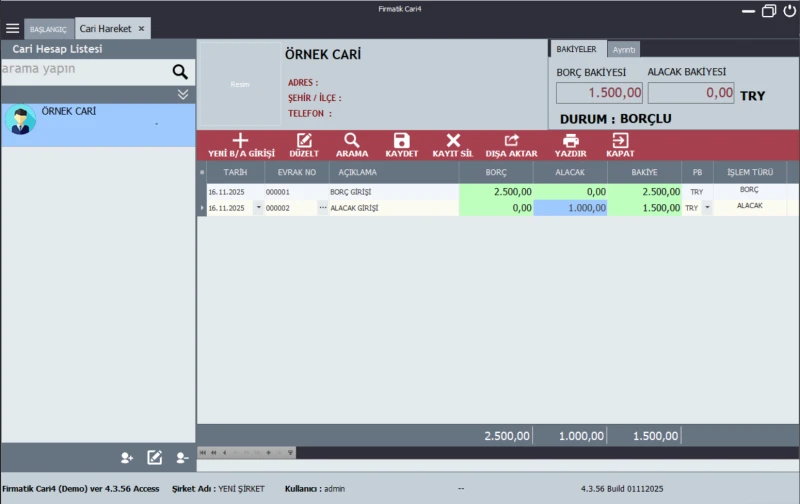The height and width of the screenshot is (504, 800).
Task: Edit the selected account in list footer
Action: tap(155, 457)
